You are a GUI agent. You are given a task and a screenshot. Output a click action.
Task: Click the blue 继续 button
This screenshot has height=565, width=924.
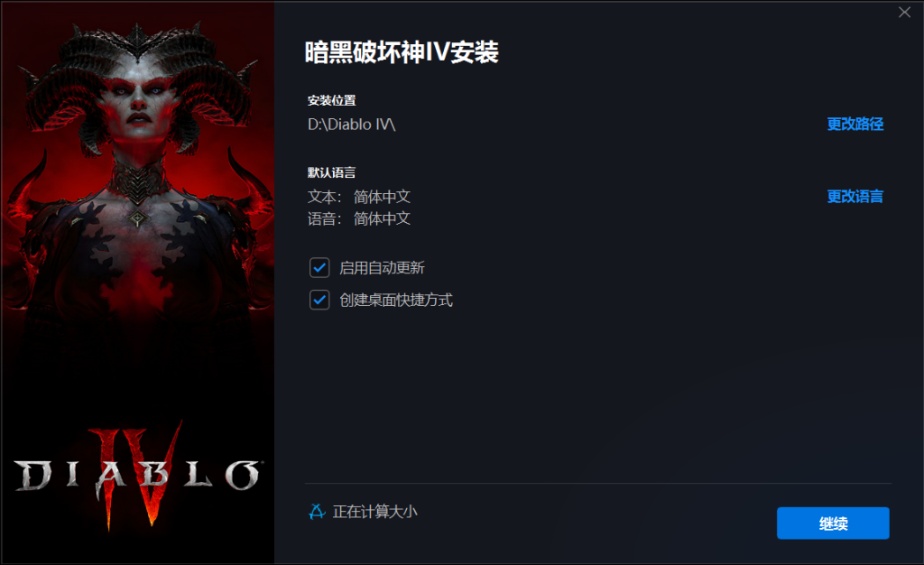coord(833,523)
